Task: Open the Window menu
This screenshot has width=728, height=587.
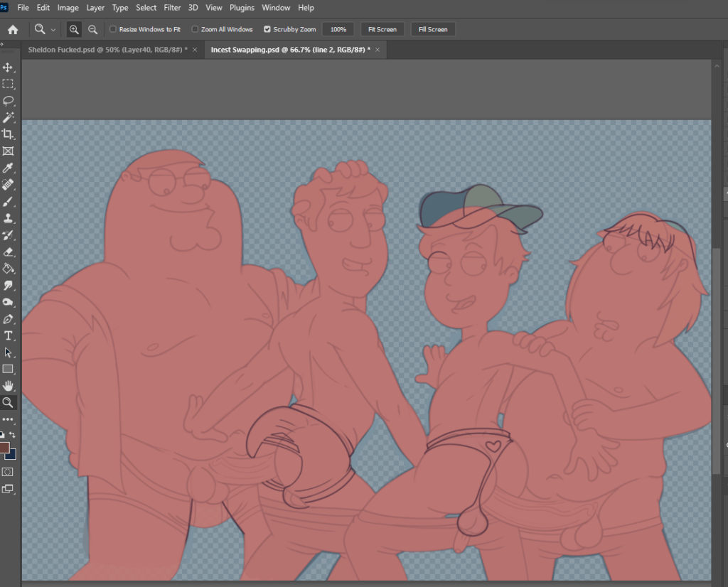Action: click(x=276, y=8)
